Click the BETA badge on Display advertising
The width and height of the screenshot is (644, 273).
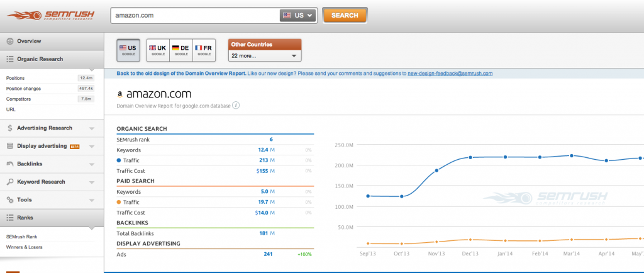pyautogui.click(x=74, y=147)
